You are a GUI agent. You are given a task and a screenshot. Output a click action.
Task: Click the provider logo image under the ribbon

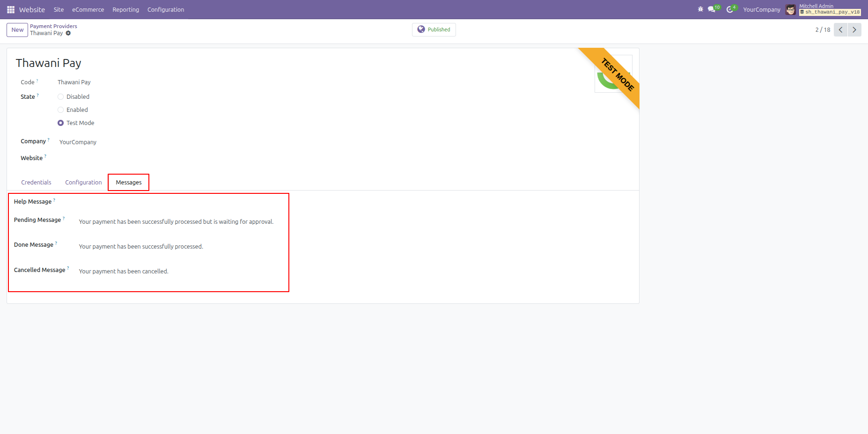click(x=613, y=74)
